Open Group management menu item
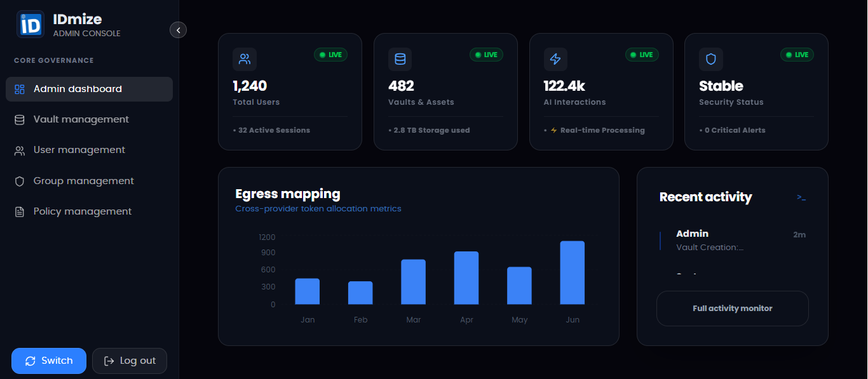This screenshot has width=868, height=379. point(89,181)
